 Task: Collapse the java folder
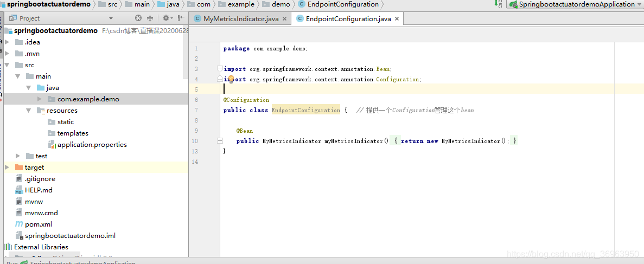[28, 87]
